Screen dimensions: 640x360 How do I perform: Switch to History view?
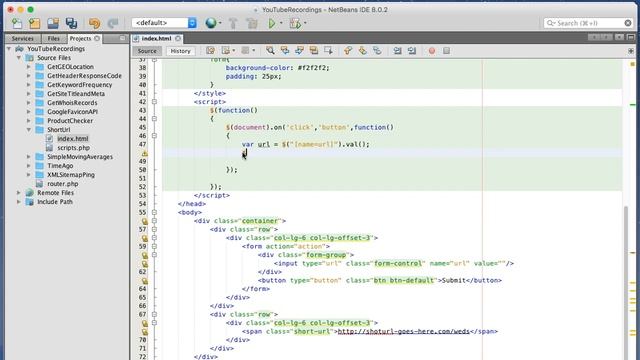(x=180, y=51)
